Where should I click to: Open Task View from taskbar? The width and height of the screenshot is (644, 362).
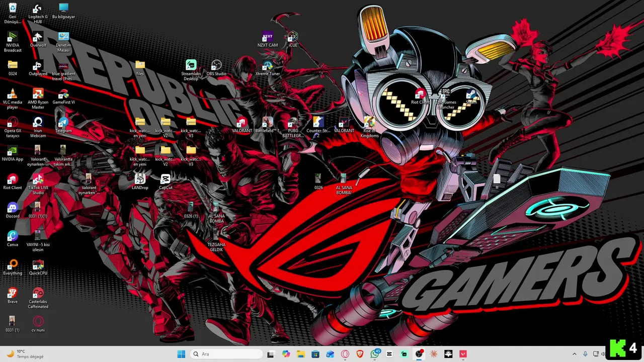(x=270, y=354)
